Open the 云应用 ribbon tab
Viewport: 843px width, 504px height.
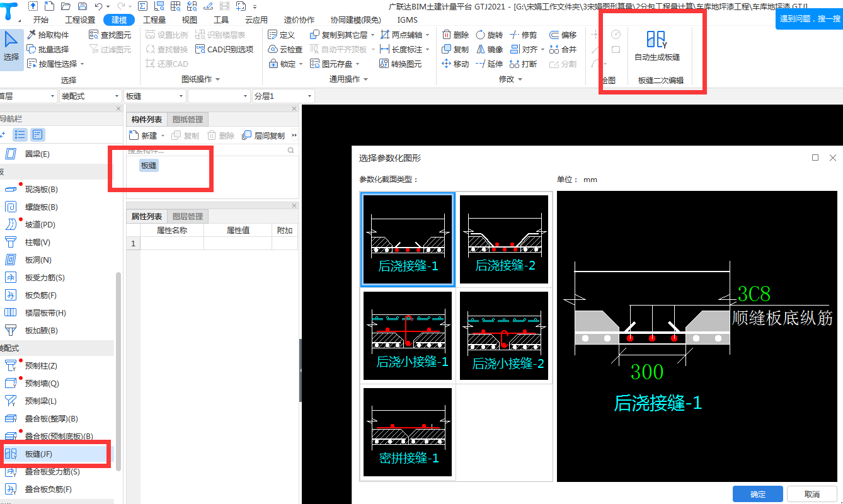[256, 20]
